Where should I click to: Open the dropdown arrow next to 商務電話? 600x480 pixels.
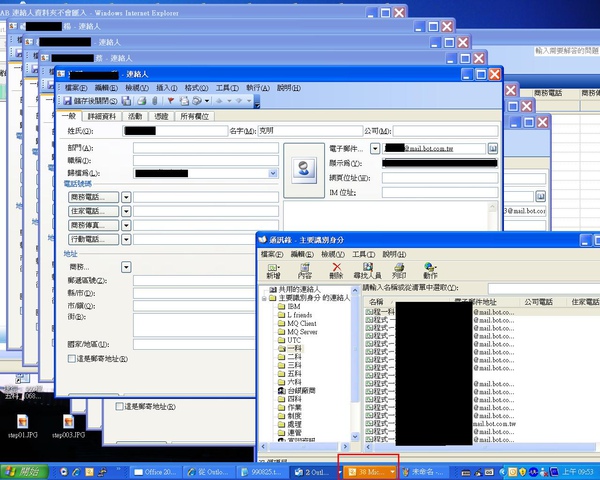coord(126,197)
